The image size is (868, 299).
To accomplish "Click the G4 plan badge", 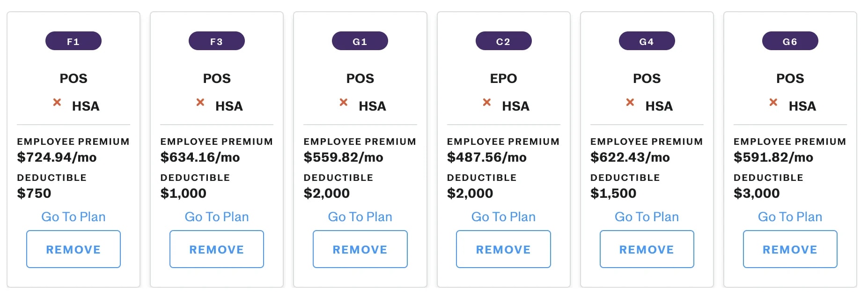I will [x=647, y=41].
